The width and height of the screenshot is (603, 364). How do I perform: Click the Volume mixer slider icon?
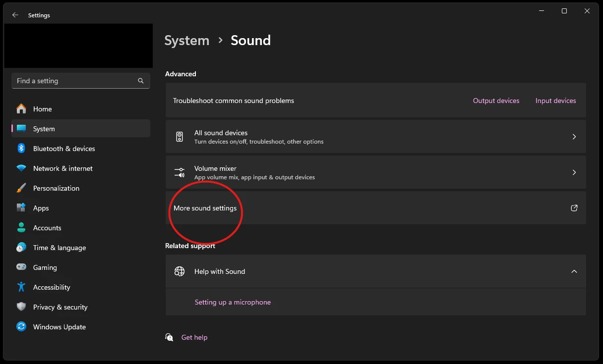[180, 172]
